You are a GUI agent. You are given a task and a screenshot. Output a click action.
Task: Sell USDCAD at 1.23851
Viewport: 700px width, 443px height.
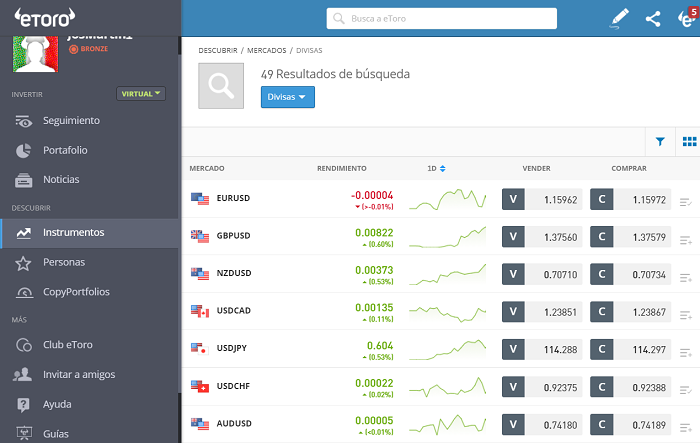tap(542, 312)
